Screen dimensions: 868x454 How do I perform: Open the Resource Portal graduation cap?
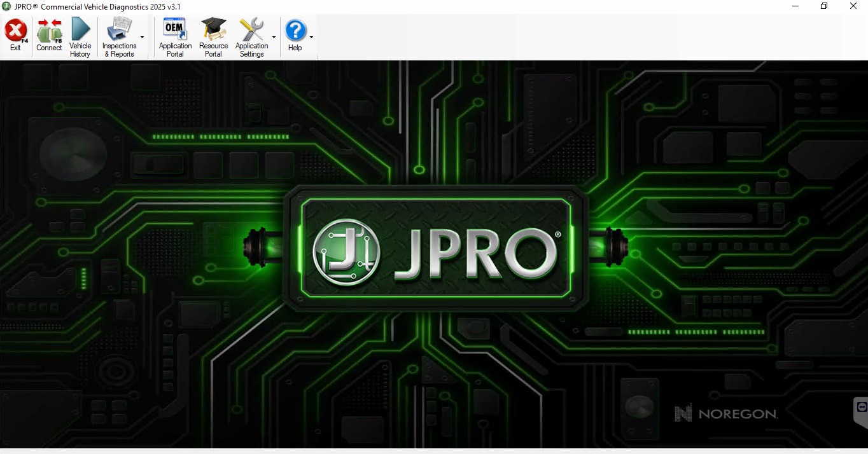click(213, 31)
